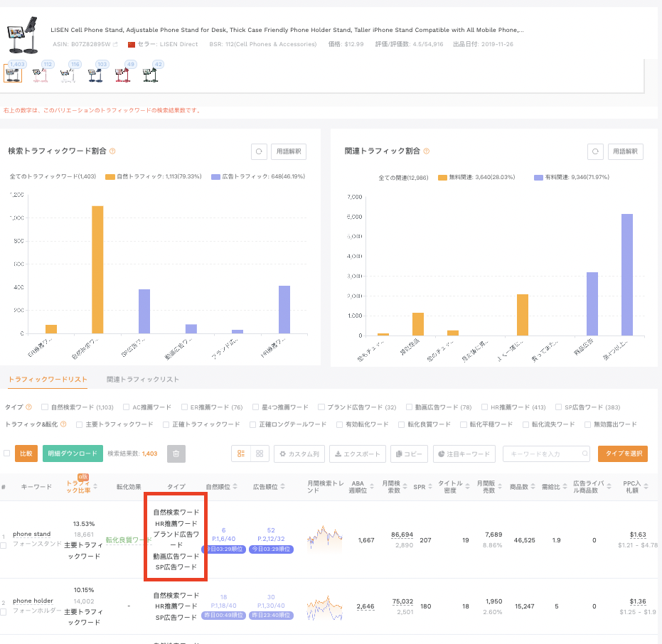Open 用語解釈 for search traffic chart
This screenshot has height=644, width=662.
(x=289, y=151)
